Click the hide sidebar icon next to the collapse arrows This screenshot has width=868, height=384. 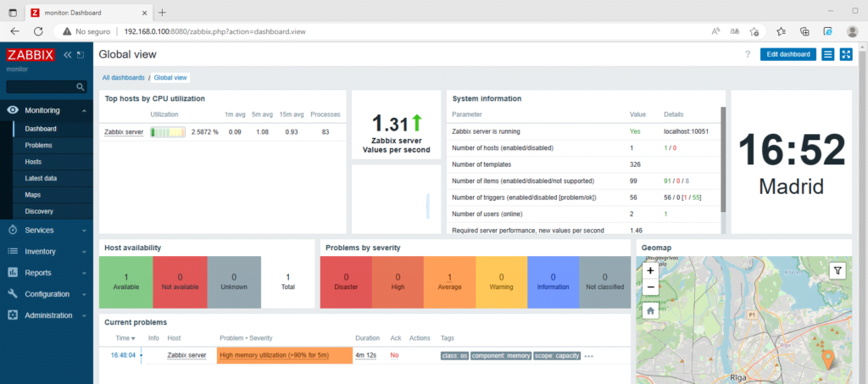click(81, 55)
